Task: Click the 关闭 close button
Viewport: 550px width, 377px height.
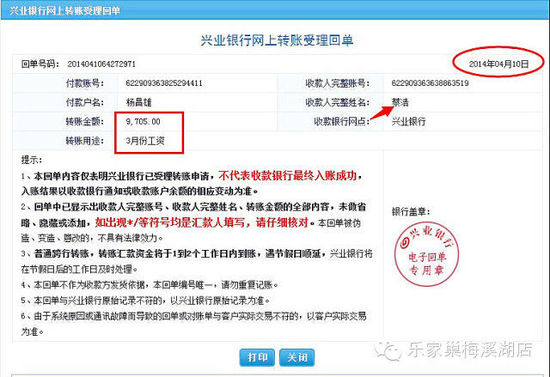Action: pos(297,357)
